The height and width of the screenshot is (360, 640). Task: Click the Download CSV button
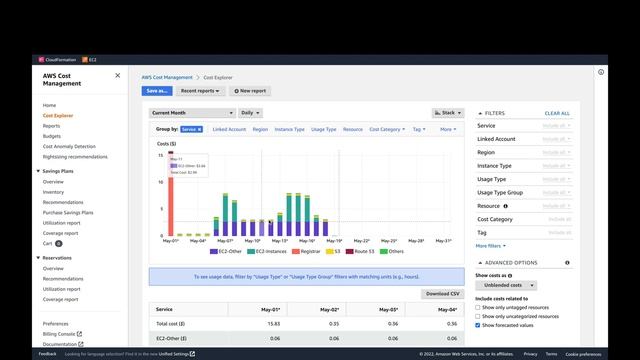coord(442,294)
